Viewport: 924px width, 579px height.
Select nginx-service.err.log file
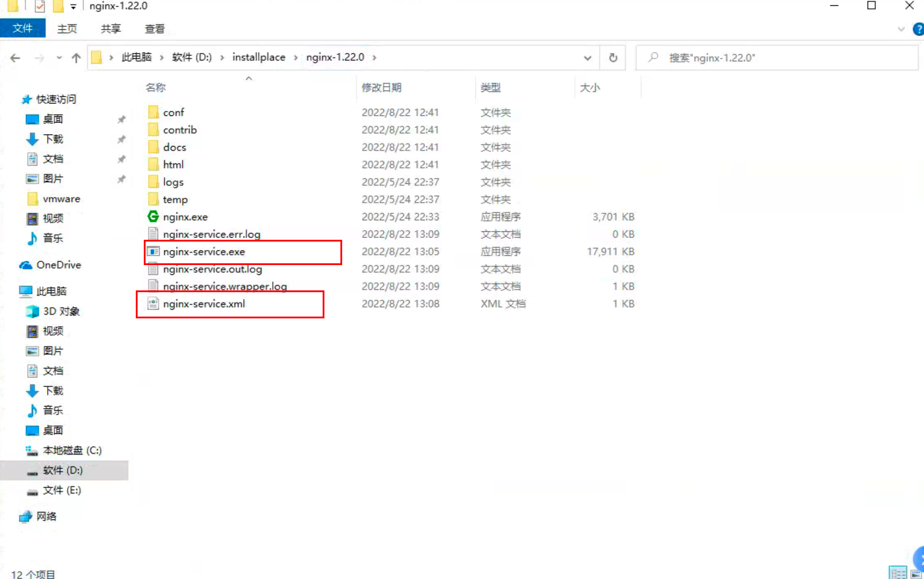pos(212,234)
